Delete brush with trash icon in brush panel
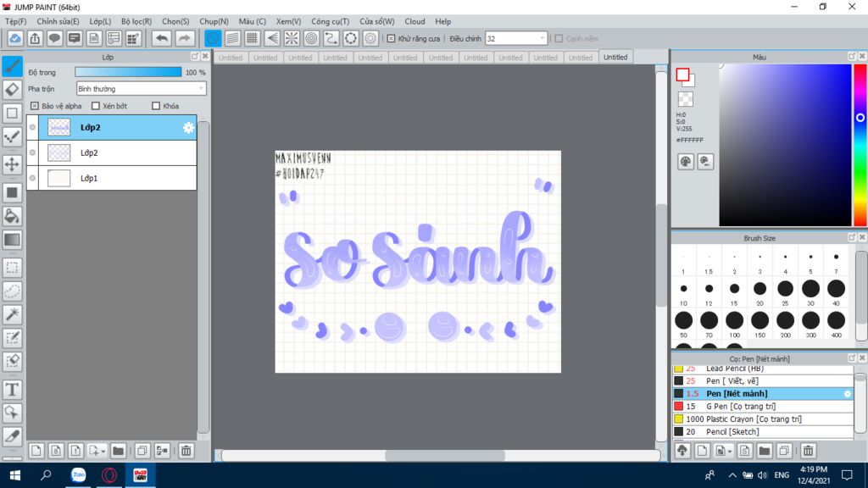The image size is (868, 488). pos(808,451)
